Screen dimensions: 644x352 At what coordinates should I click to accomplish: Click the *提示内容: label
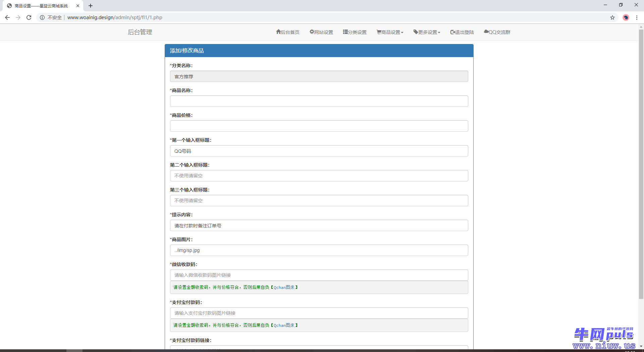coord(181,215)
